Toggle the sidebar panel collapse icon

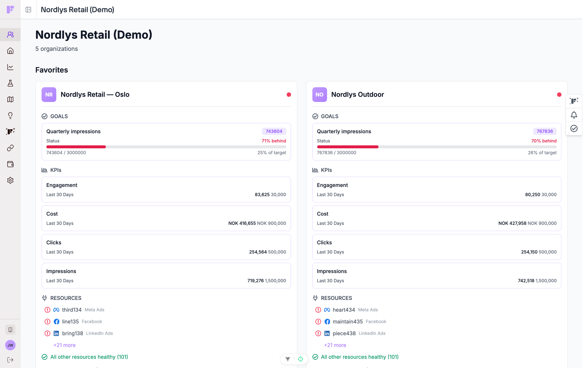[x=29, y=10]
